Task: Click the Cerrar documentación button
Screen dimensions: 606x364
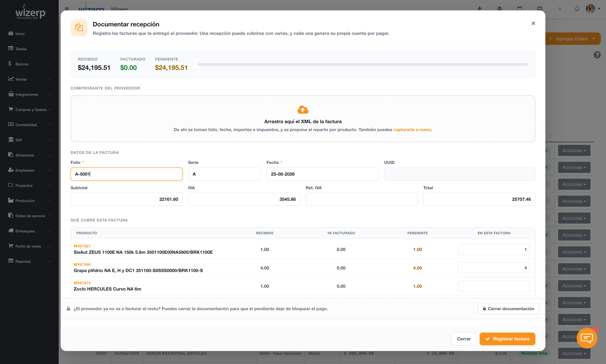Action: point(509,309)
